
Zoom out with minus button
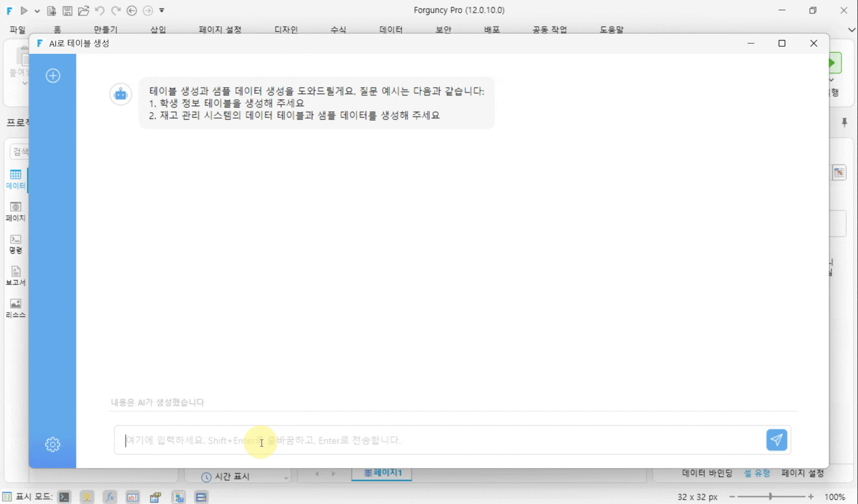[732, 497]
